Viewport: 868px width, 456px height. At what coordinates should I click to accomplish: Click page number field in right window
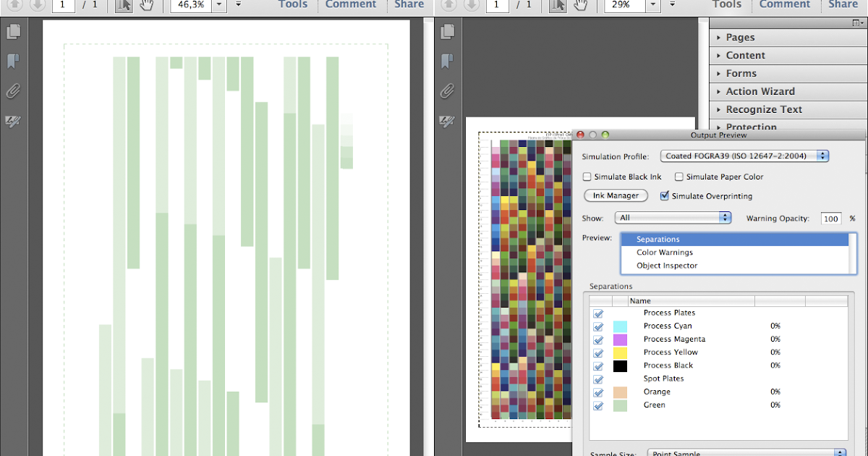pos(497,5)
